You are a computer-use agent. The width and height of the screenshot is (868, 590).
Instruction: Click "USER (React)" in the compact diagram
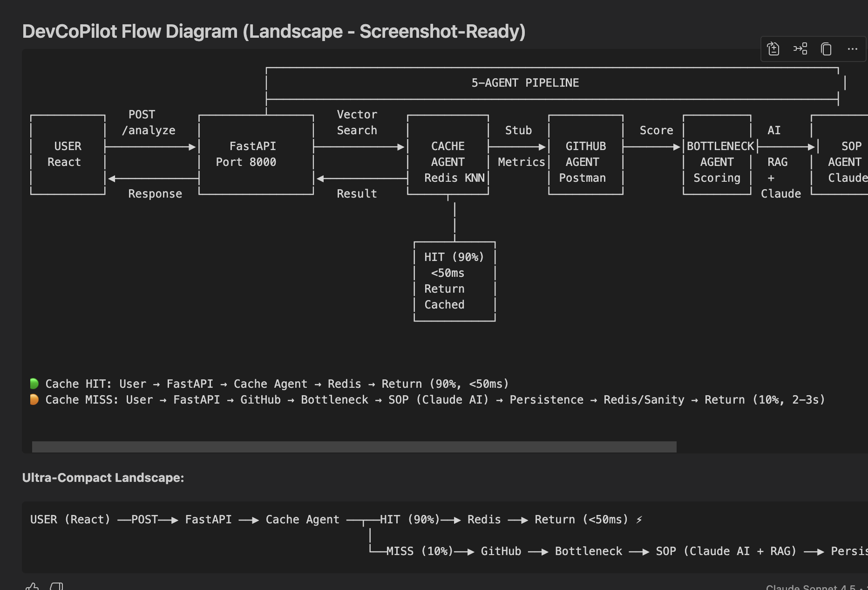pyautogui.click(x=70, y=520)
